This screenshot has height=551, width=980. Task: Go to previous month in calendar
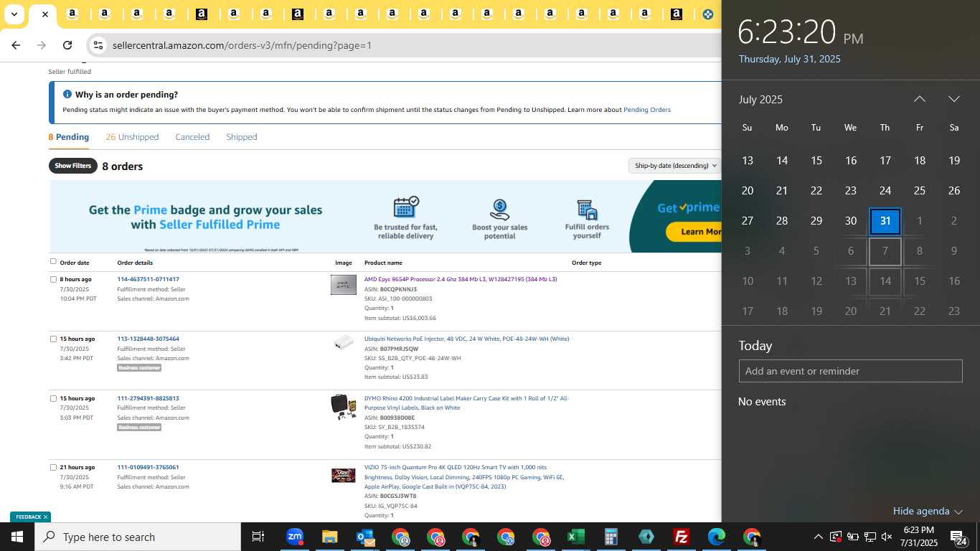coord(919,99)
